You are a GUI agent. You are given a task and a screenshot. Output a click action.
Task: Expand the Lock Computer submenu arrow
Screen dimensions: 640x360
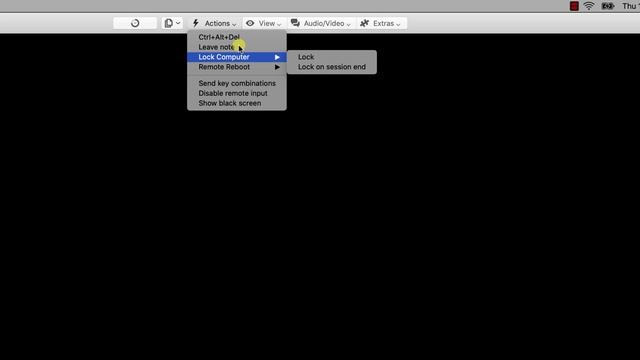click(277, 57)
